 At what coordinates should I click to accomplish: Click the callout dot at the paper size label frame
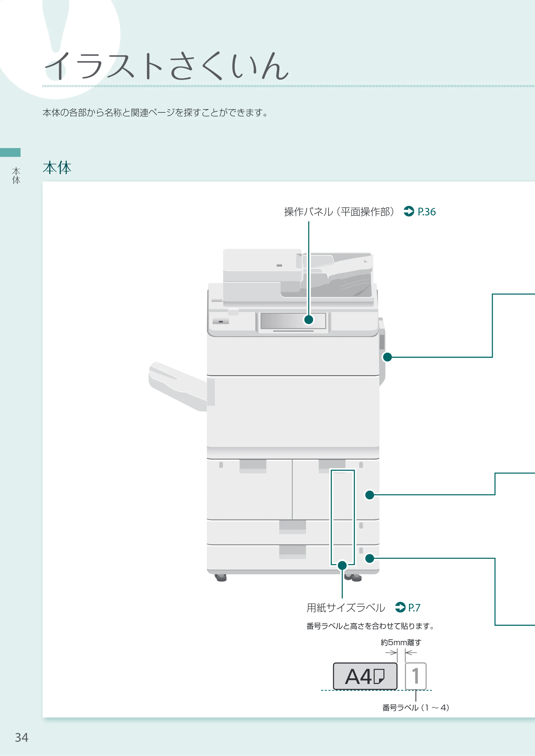click(342, 565)
